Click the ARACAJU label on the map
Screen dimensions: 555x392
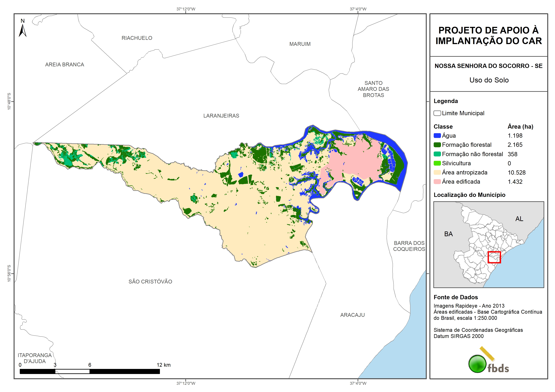coord(352,315)
